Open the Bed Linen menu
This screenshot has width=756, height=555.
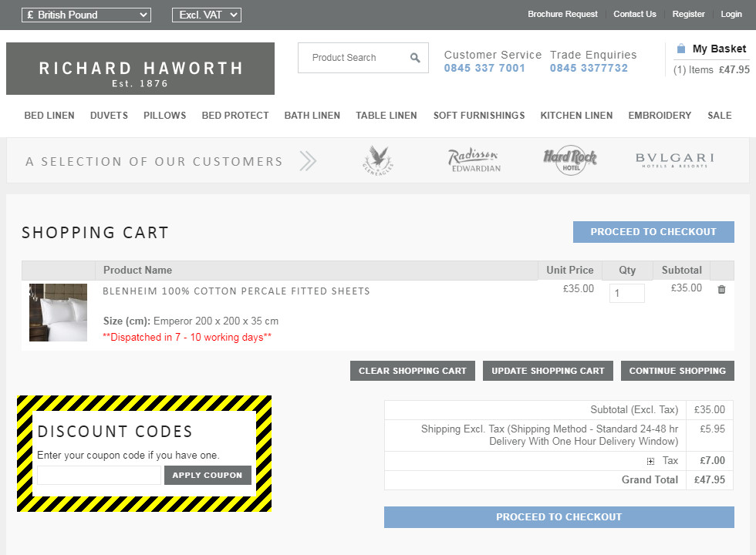tap(49, 116)
